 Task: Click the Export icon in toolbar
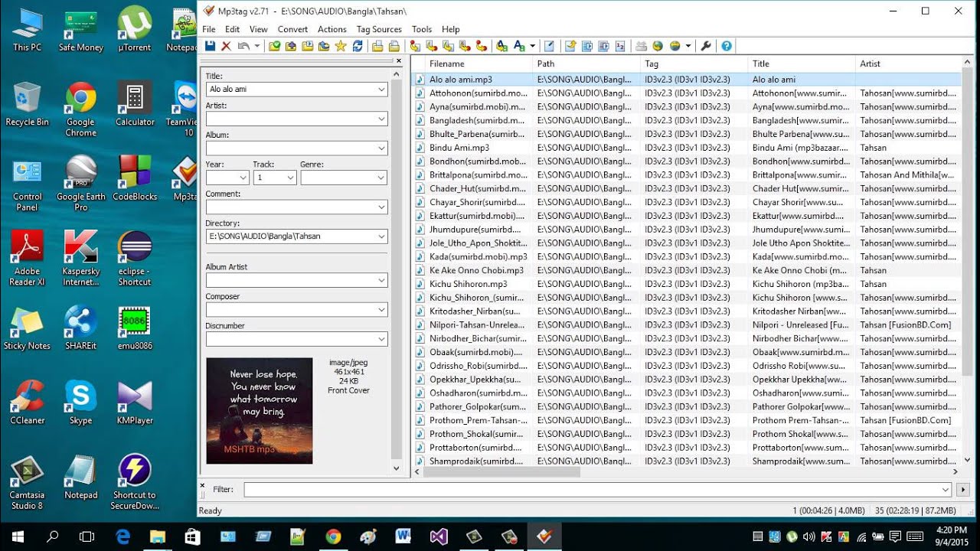pos(570,46)
